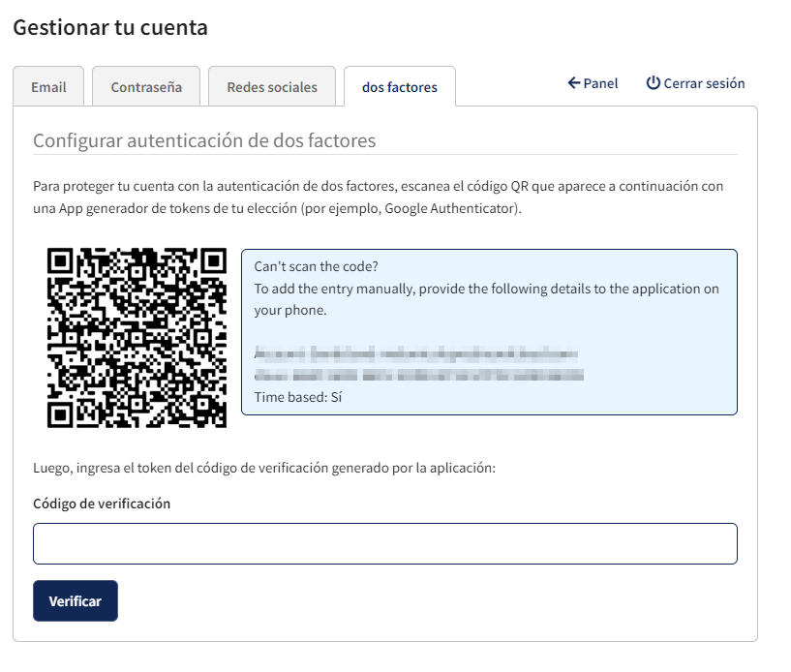Click the "Para proteger tu cuenta" paragraph

click(x=379, y=198)
